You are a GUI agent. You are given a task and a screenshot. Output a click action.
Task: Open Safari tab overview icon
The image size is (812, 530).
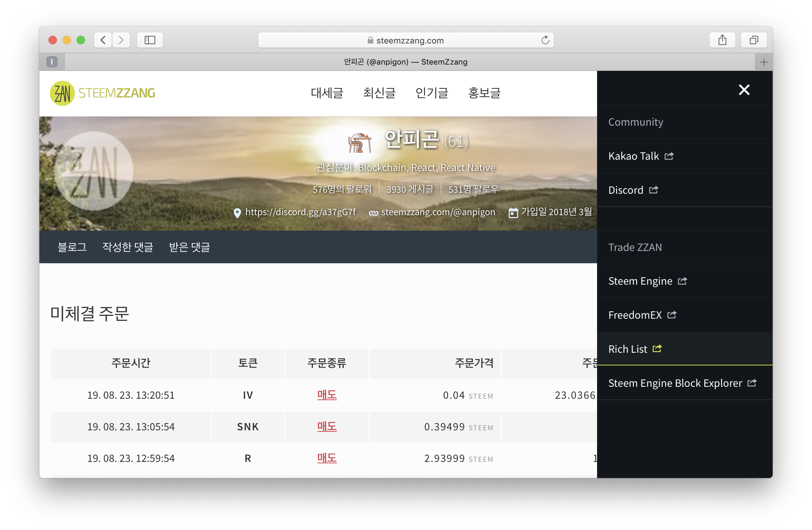coord(754,40)
